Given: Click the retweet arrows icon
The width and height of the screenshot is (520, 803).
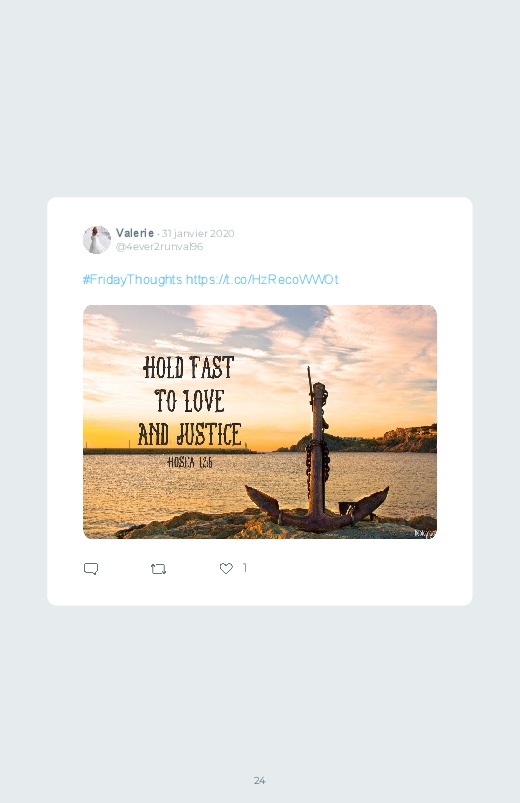Looking at the screenshot, I should click(158, 568).
